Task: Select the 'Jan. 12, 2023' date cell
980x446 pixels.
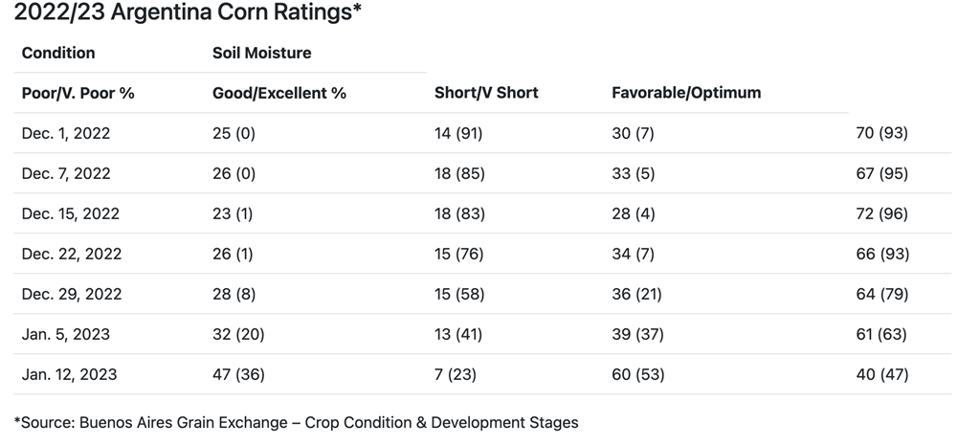Action: 69,374
